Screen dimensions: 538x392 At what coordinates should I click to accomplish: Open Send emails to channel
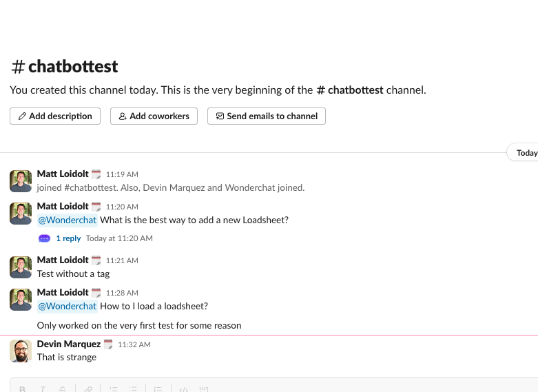pyautogui.click(x=266, y=116)
